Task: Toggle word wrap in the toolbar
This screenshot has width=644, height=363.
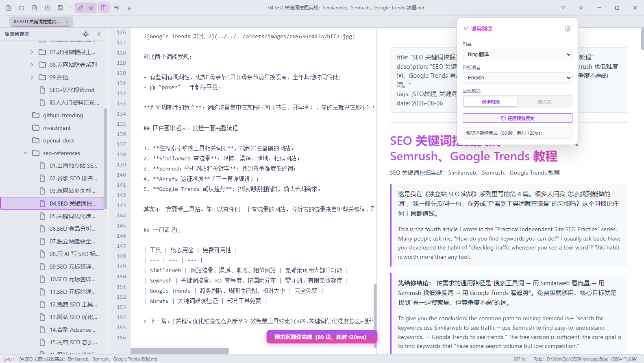Action: click(117, 8)
